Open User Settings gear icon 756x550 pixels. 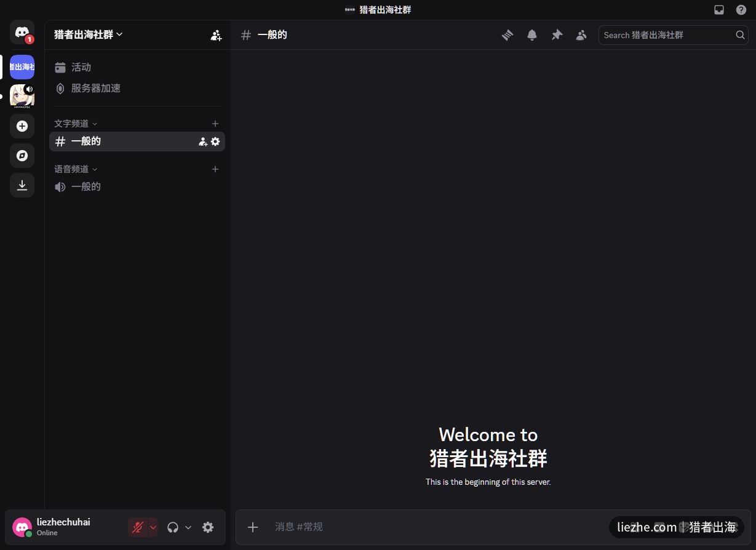pos(208,527)
